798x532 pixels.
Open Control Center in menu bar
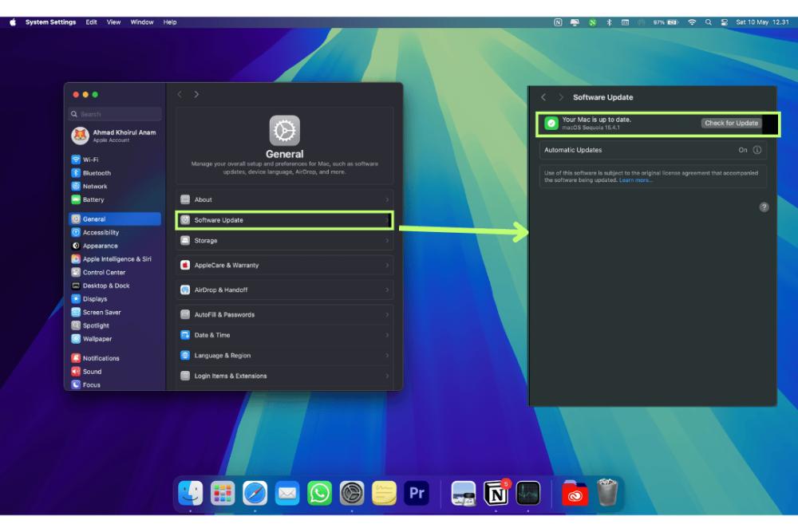click(725, 22)
